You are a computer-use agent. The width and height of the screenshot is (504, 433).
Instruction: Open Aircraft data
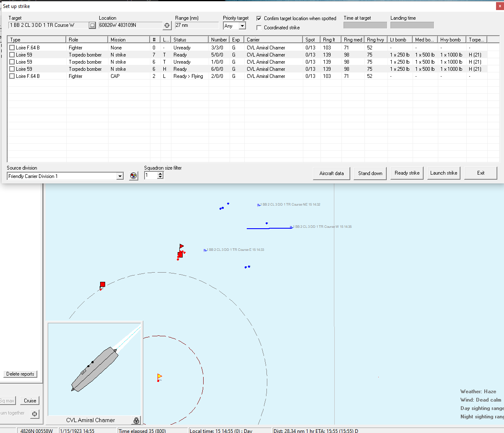click(331, 173)
